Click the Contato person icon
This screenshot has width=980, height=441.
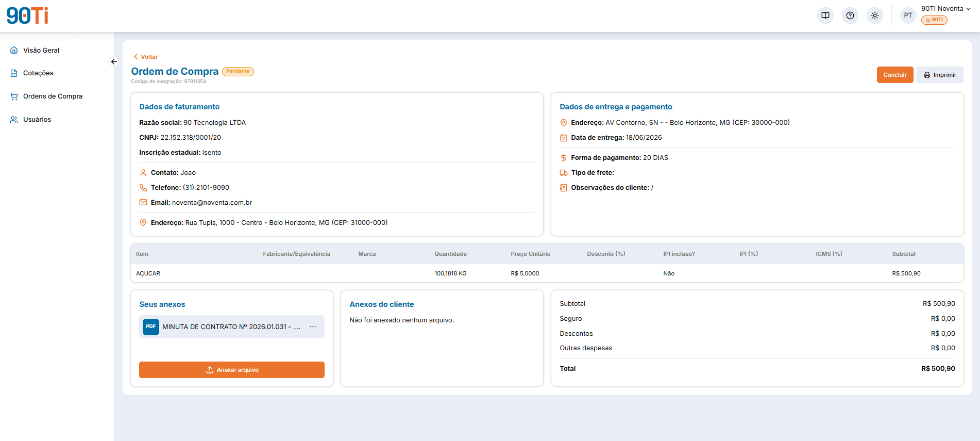point(143,173)
